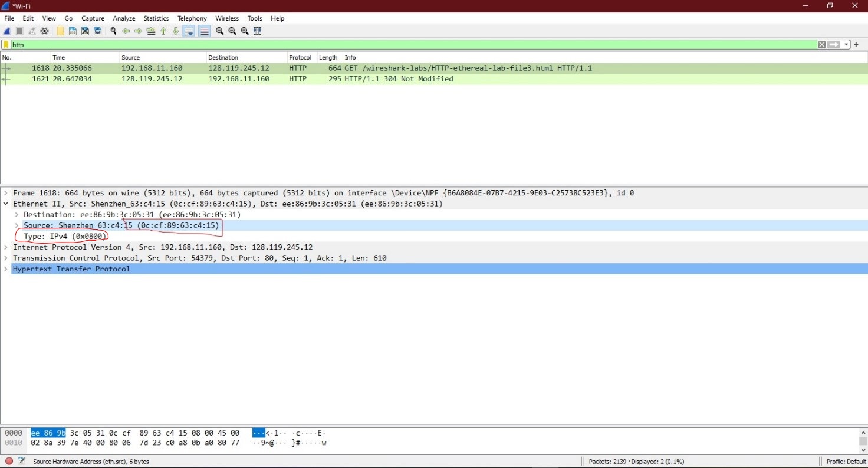Clear the display filter with X button

tap(821, 45)
